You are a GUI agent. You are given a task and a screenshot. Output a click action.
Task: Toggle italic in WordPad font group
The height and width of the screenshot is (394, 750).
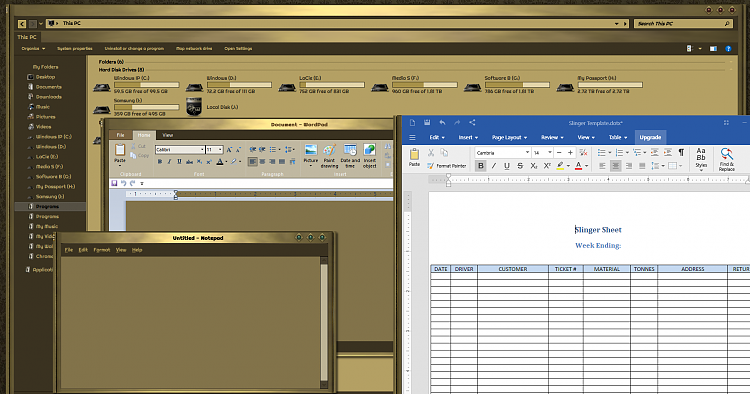(169, 162)
